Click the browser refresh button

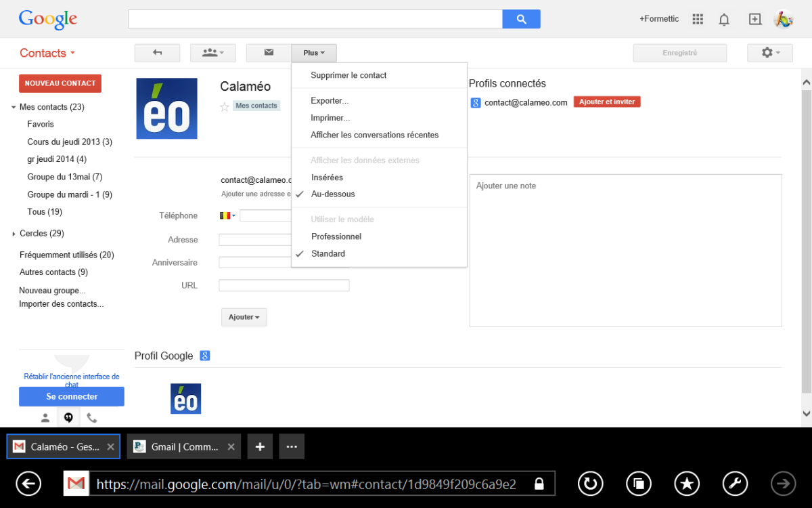tap(590, 484)
